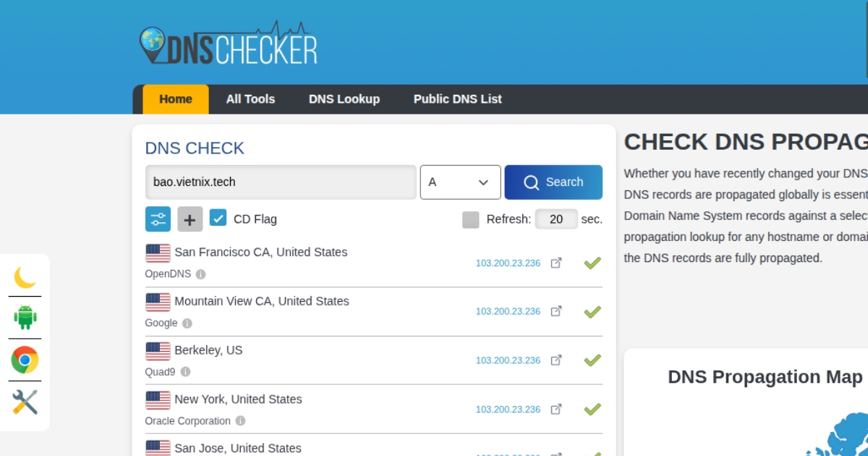Image resolution: width=868 pixels, height=456 pixels.
Task: Click the Mountain View 103.200.23.236 IP link
Action: [508, 311]
